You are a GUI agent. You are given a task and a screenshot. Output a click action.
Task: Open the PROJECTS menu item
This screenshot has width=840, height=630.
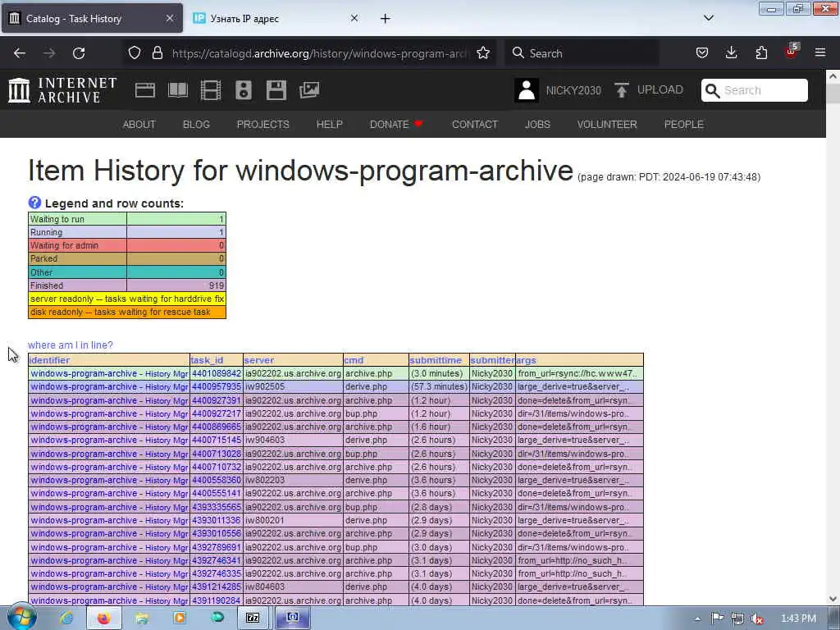click(x=263, y=125)
